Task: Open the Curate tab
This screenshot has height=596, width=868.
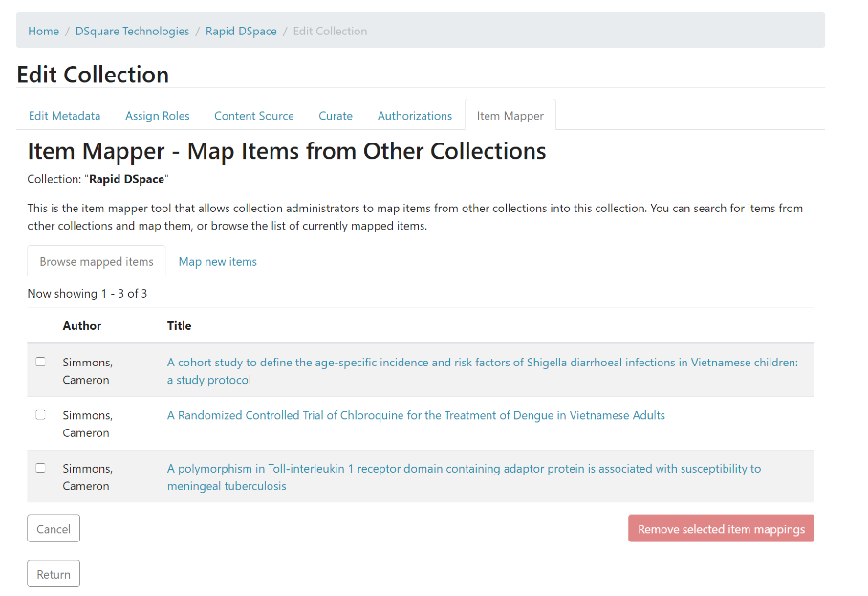Action: pyautogui.click(x=336, y=116)
